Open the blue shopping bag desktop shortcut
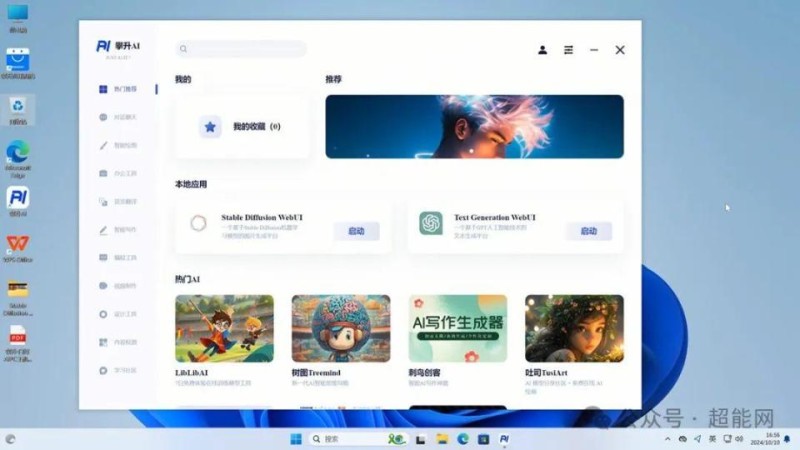The image size is (800, 450). point(18,64)
